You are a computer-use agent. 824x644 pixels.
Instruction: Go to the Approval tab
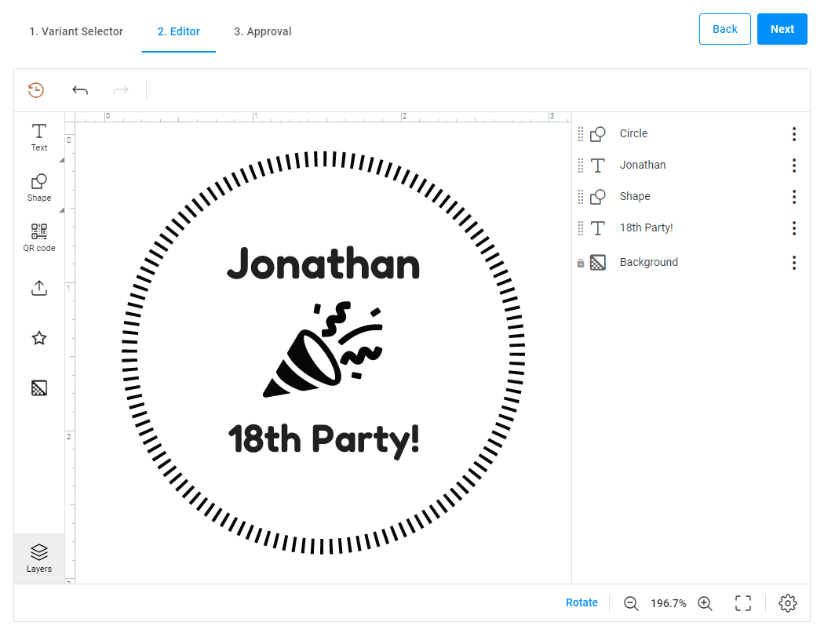(x=262, y=31)
